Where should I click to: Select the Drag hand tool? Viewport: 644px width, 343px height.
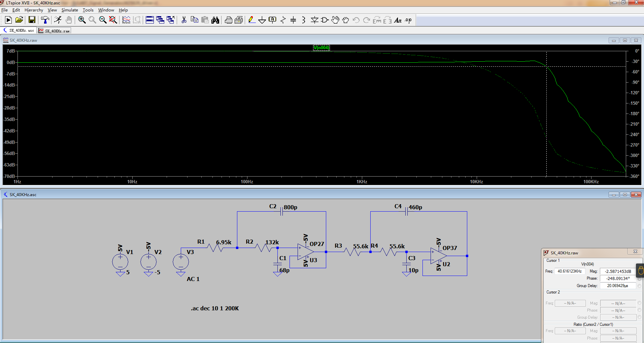(x=346, y=20)
